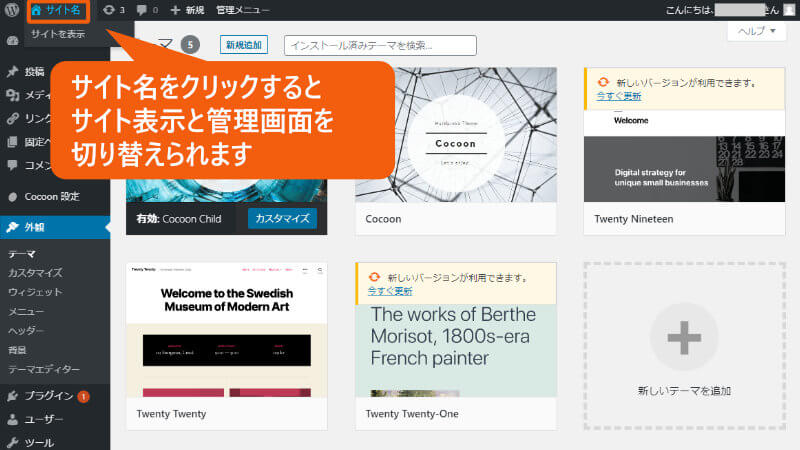Click the large plus add-theme icon
800x450 pixels.
(x=684, y=337)
